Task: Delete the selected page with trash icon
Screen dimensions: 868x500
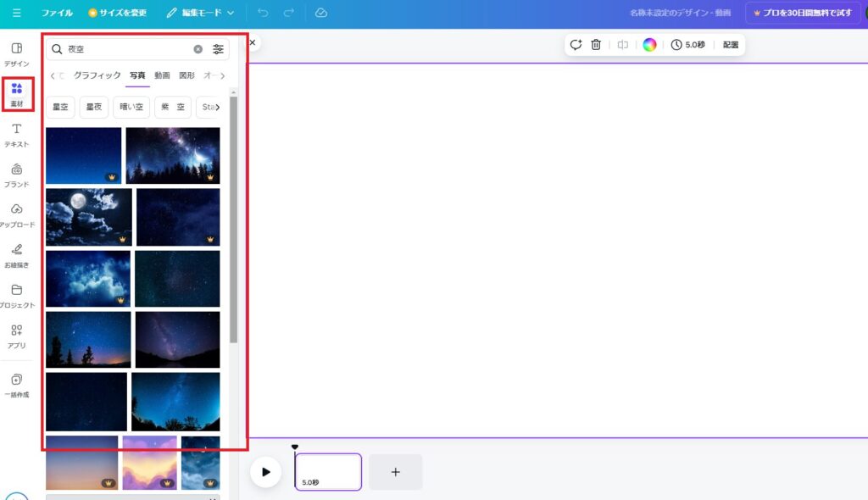Action: pos(596,45)
